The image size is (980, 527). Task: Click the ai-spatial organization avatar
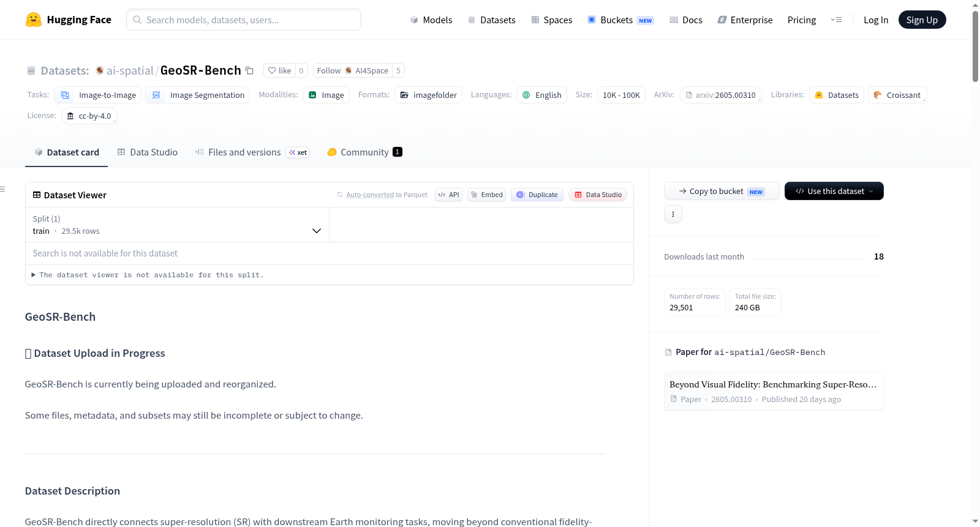(x=99, y=70)
